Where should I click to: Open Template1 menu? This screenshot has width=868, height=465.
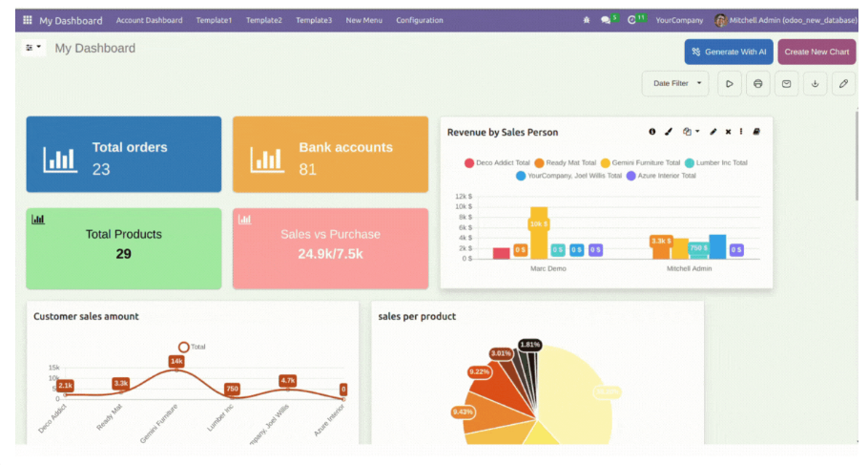(214, 20)
